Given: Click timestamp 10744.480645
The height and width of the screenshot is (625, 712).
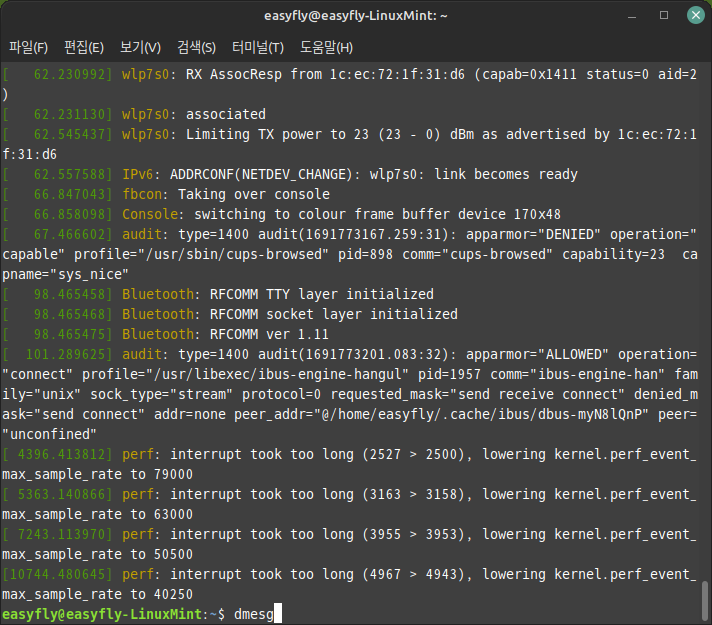Looking at the screenshot, I should [x=57, y=574].
